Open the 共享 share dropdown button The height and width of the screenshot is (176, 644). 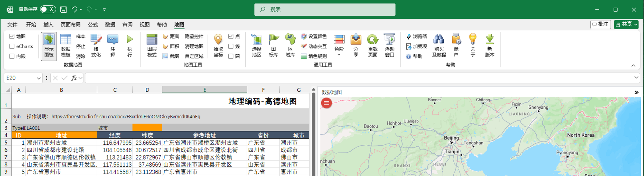tap(626, 24)
